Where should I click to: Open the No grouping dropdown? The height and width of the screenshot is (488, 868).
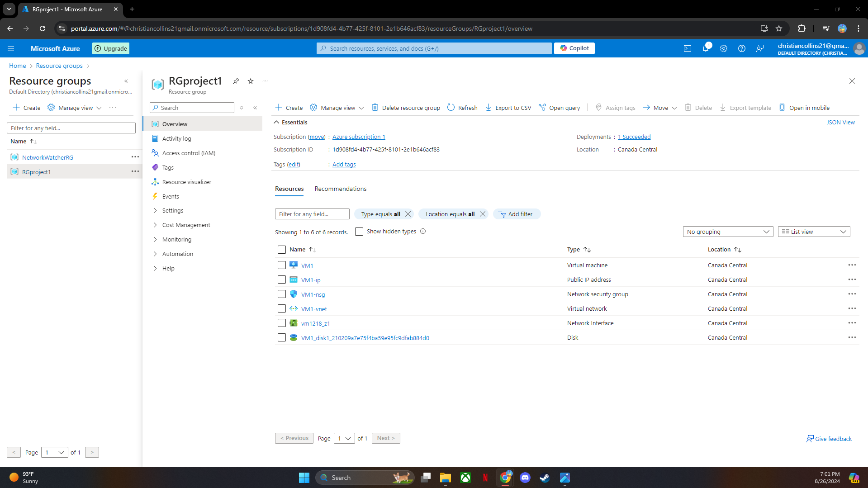point(728,231)
